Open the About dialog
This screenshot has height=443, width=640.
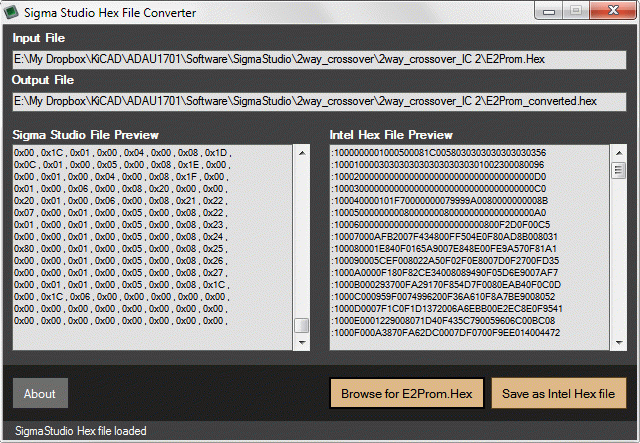tap(40, 393)
